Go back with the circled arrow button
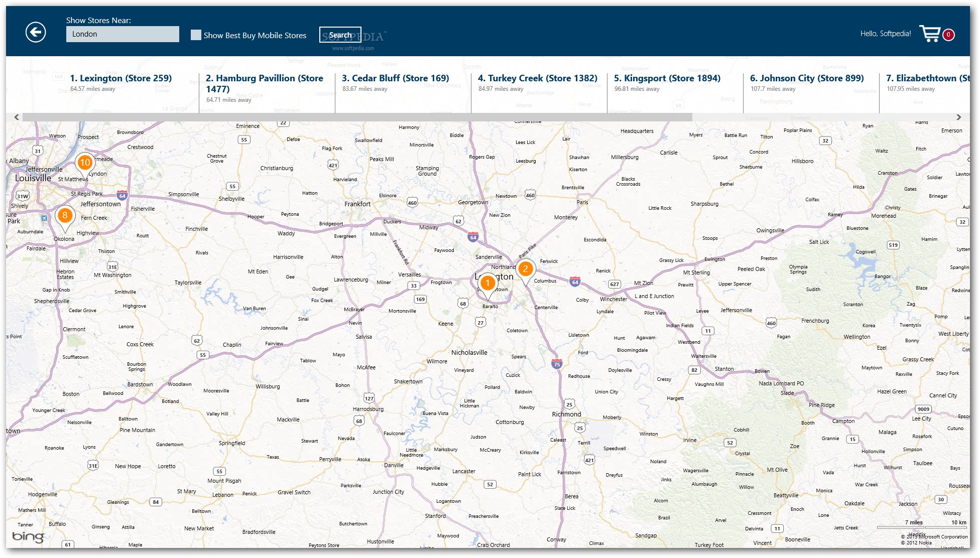 36,33
